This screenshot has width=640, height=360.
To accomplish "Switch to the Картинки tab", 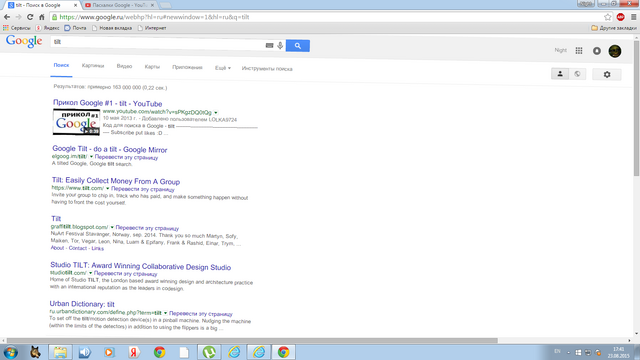I will pyautogui.click(x=93, y=66).
